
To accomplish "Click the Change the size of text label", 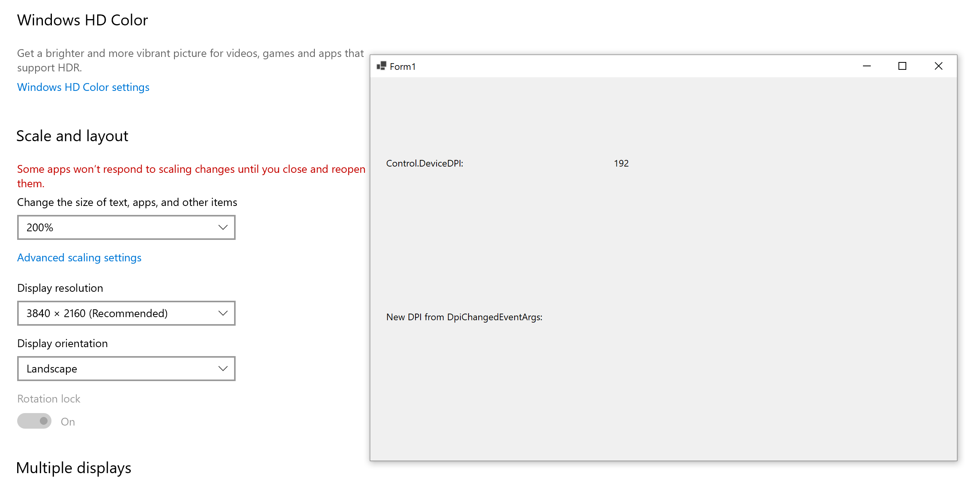I will point(127,202).
